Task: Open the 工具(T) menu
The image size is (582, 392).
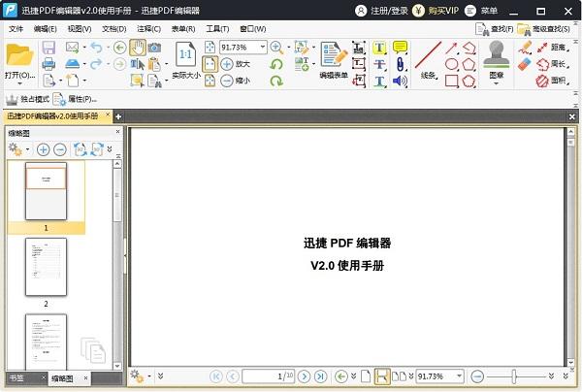Action: (x=217, y=28)
